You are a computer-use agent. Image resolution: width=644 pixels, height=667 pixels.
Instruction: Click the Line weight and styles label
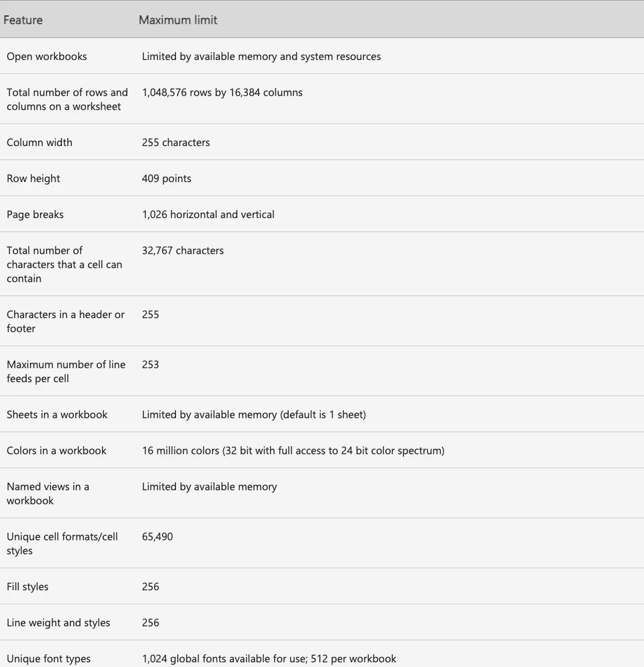tap(58, 623)
